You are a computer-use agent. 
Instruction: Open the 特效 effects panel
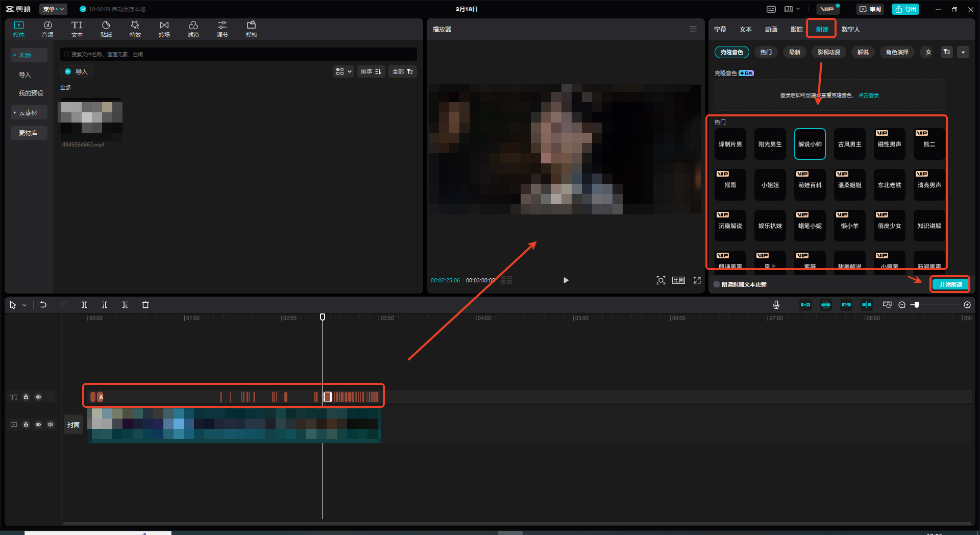135,29
